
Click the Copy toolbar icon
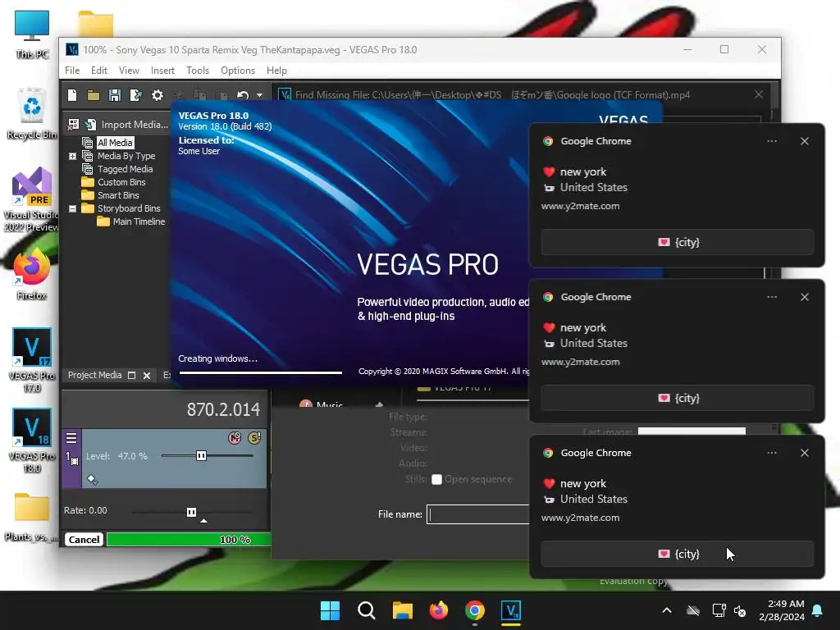tap(200, 95)
